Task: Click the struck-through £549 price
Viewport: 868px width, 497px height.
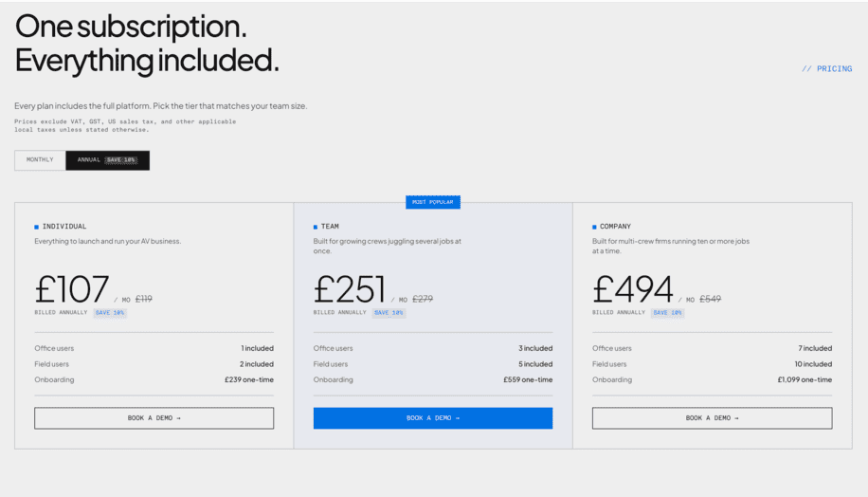Action: pyautogui.click(x=711, y=299)
